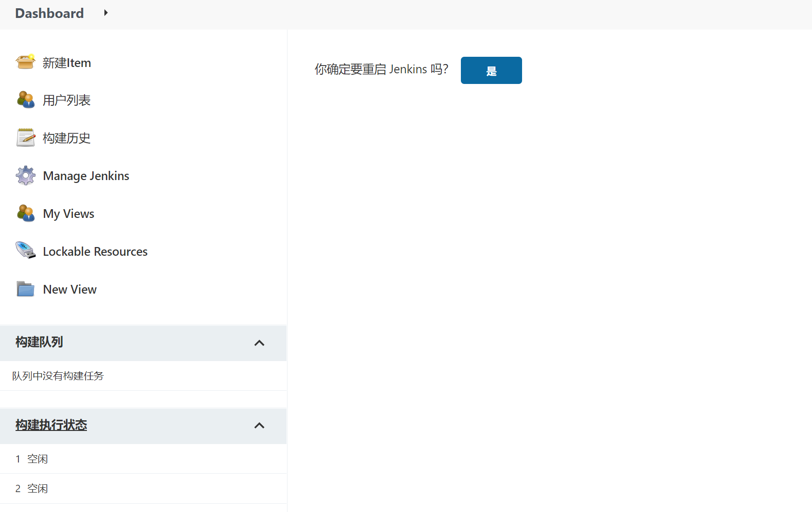The height and width of the screenshot is (512, 812).
Task: Open the 新建Item link
Action: coord(67,62)
